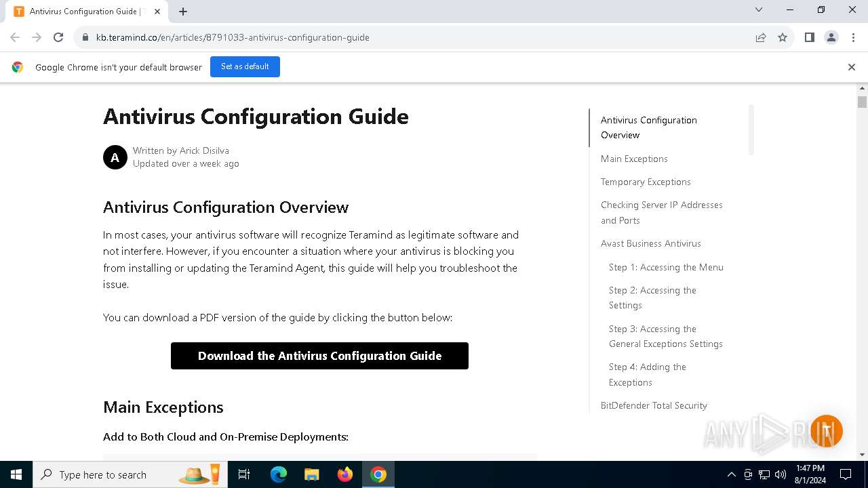Open the volume tray icon
The height and width of the screenshot is (488, 868).
[781, 474]
